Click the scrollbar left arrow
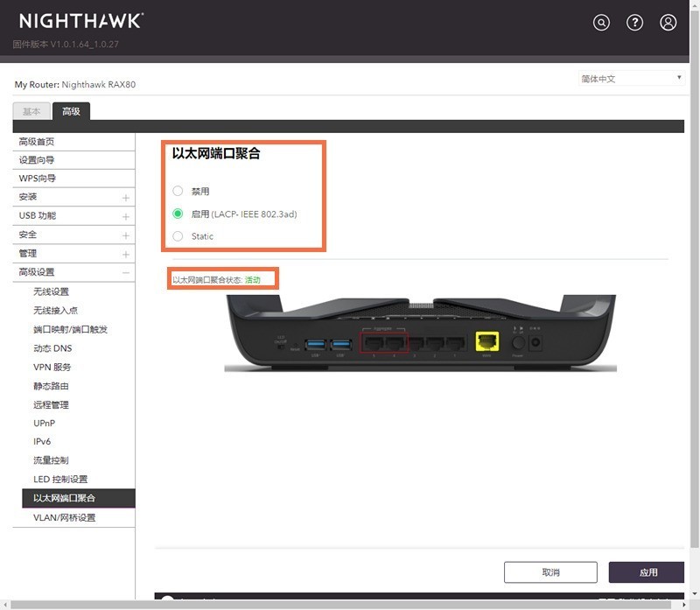The width and height of the screenshot is (700, 610). click(5, 605)
